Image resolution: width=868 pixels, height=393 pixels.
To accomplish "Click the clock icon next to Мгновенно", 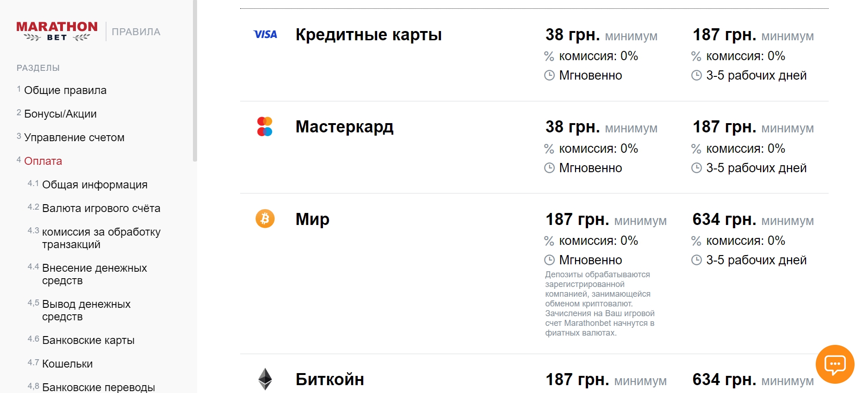I will (x=549, y=75).
